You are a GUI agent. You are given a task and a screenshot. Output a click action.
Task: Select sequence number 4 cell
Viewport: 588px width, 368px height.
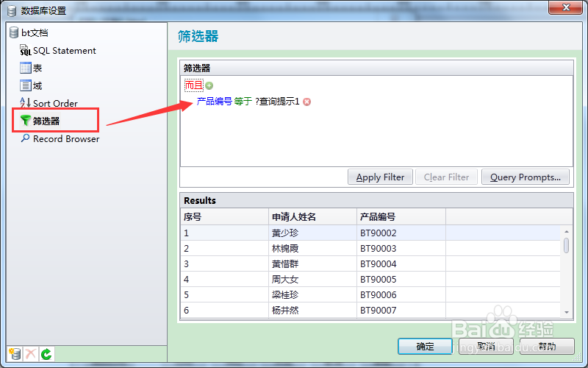tap(224, 279)
